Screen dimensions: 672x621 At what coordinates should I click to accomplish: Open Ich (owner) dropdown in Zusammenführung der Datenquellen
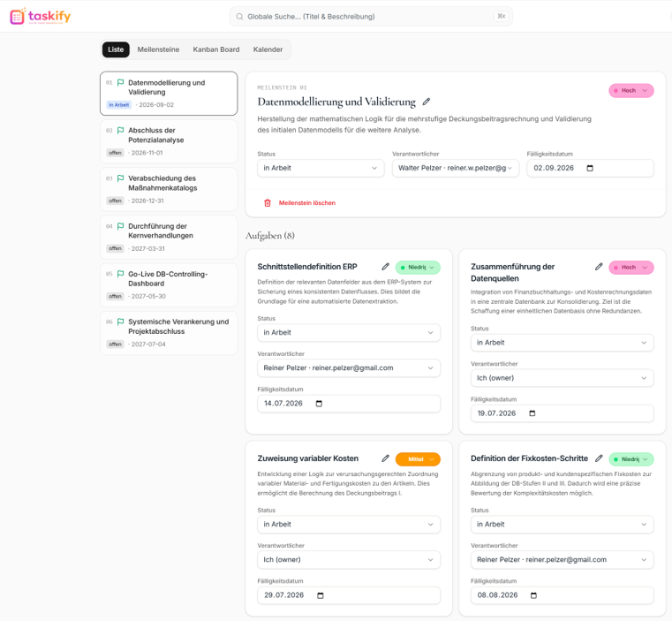(562, 378)
